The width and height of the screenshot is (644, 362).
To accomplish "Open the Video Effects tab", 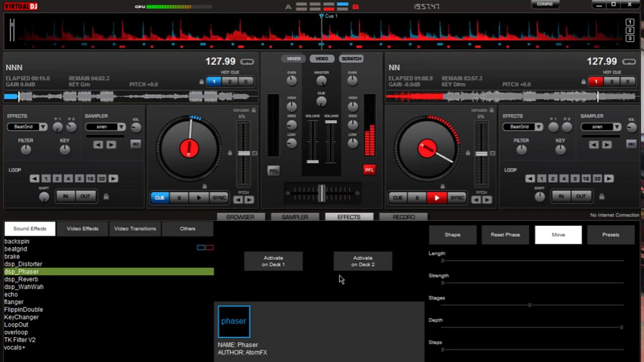I will (x=83, y=229).
